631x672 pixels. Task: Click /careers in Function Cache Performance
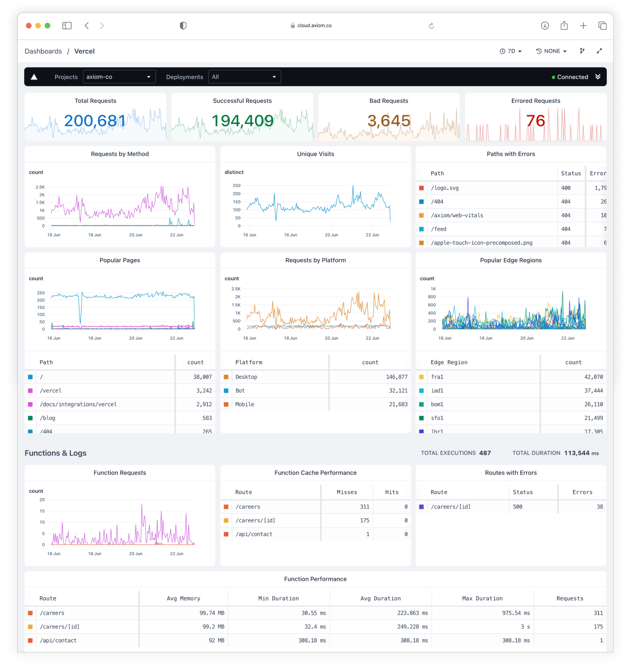(248, 507)
